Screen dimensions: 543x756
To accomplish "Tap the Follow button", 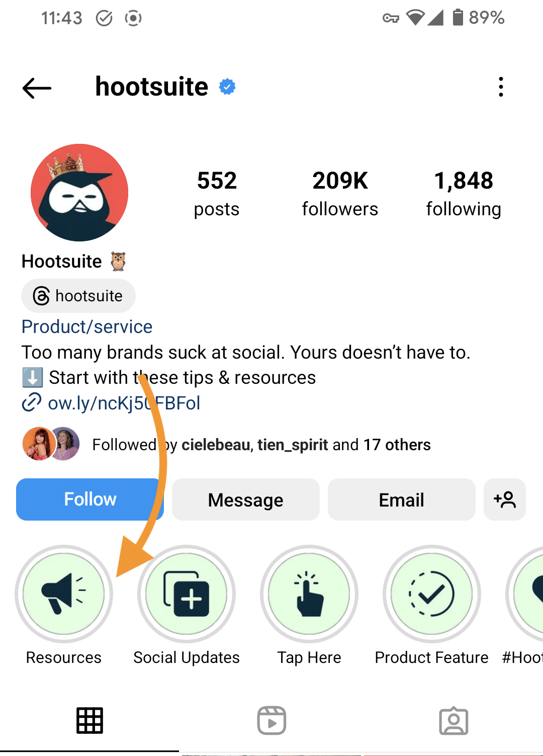I will (89, 499).
